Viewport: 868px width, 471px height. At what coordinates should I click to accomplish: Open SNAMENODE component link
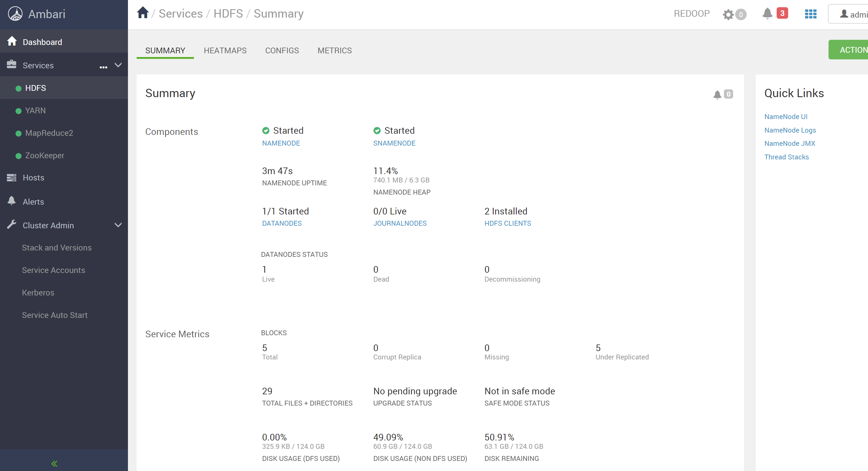[x=394, y=143]
